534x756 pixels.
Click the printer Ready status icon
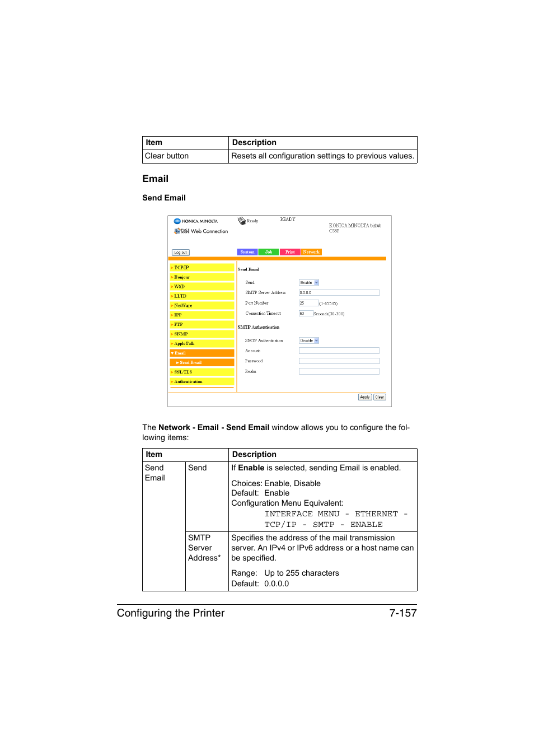point(242,221)
